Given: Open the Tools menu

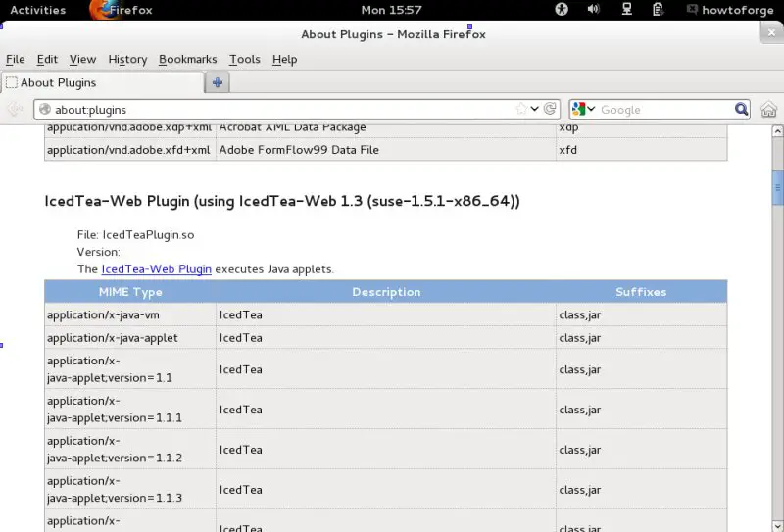Looking at the screenshot, I should click(244, 59).
